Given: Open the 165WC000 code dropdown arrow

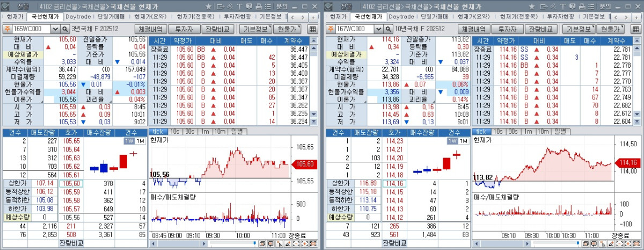Looking at the screenshot, I should [x=55, y=28].
